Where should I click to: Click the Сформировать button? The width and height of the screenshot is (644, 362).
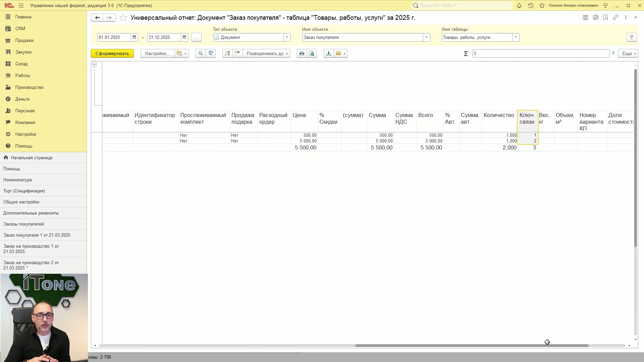point(112,54)
